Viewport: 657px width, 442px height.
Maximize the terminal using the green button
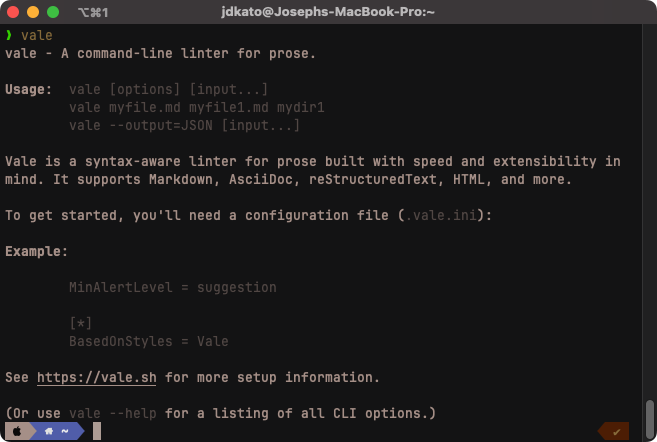[52, 13]
